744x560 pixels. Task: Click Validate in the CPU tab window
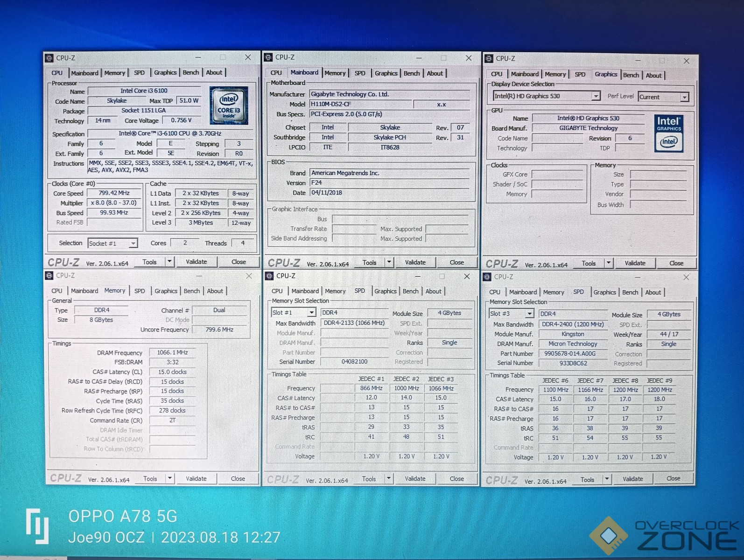[x=196, y=262]
